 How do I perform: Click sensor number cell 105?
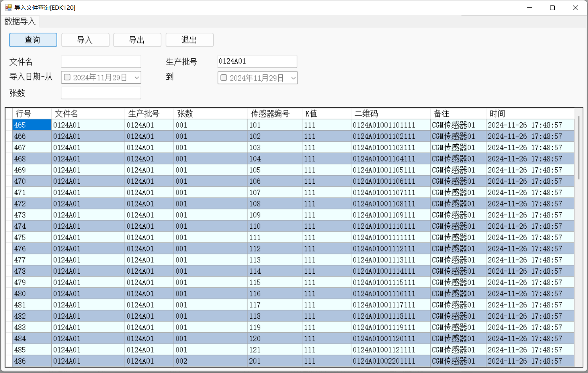(275, 170)
